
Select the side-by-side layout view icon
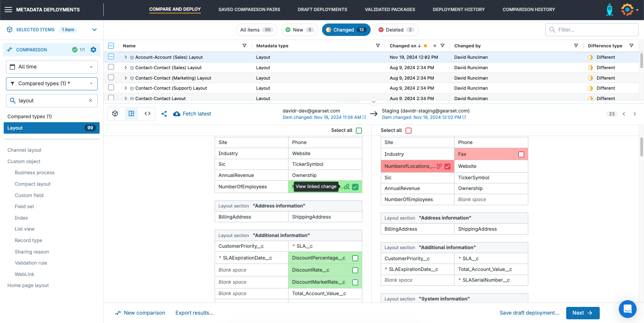(x=131, y=114)
